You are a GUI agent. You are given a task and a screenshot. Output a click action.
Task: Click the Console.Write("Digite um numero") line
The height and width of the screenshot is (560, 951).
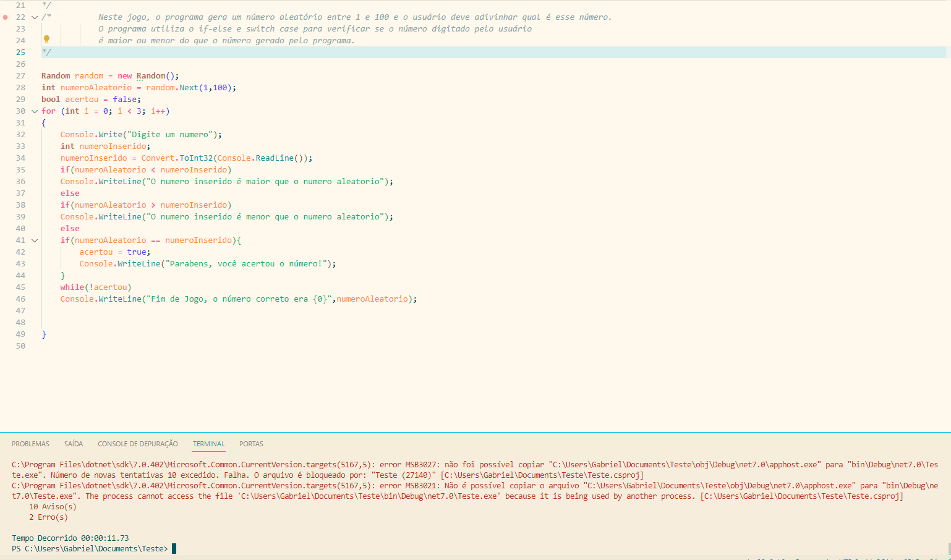[141, 135]
